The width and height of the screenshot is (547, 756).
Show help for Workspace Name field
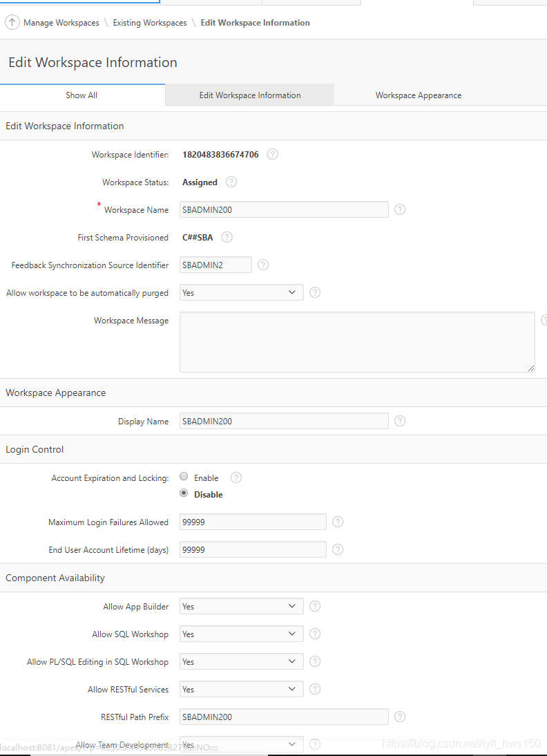400,209
